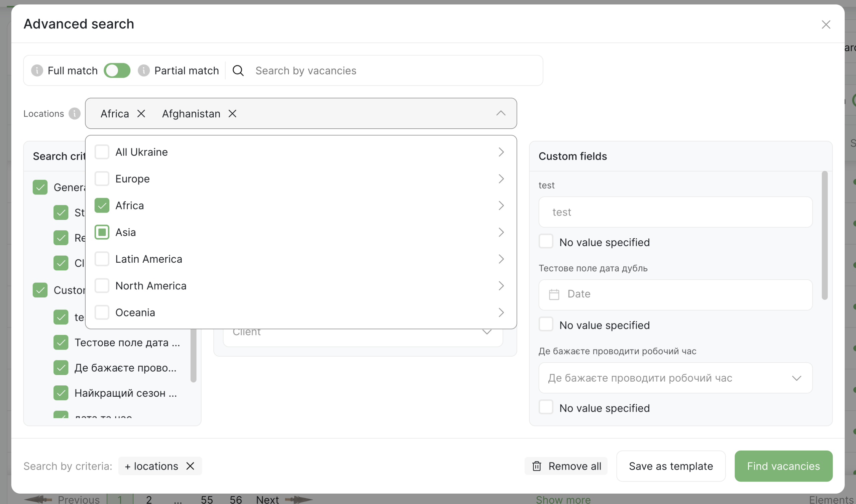Expand Asia sub-locations arrow
856x504 pixels.
pyautogui.click(x=501, y=233)
